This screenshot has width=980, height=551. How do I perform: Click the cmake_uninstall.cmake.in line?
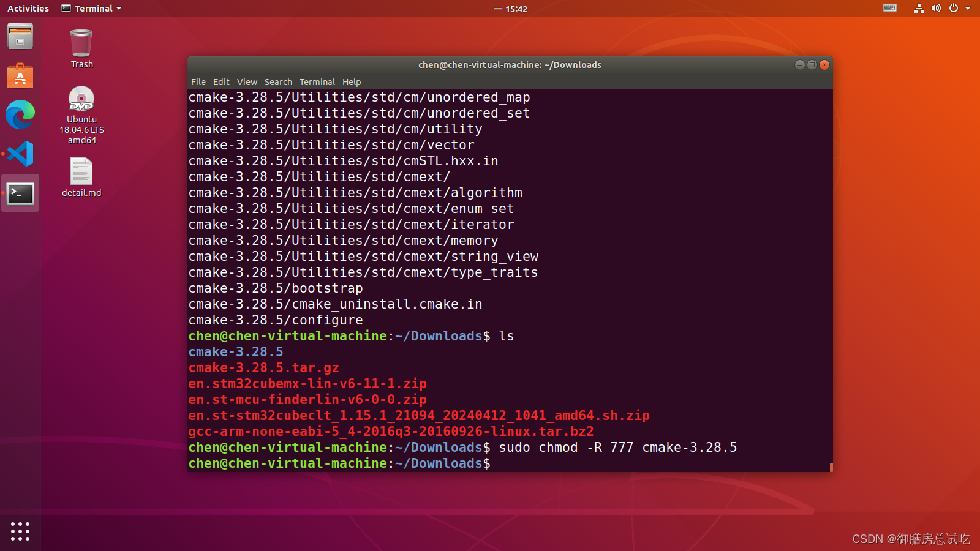point(336,304)
